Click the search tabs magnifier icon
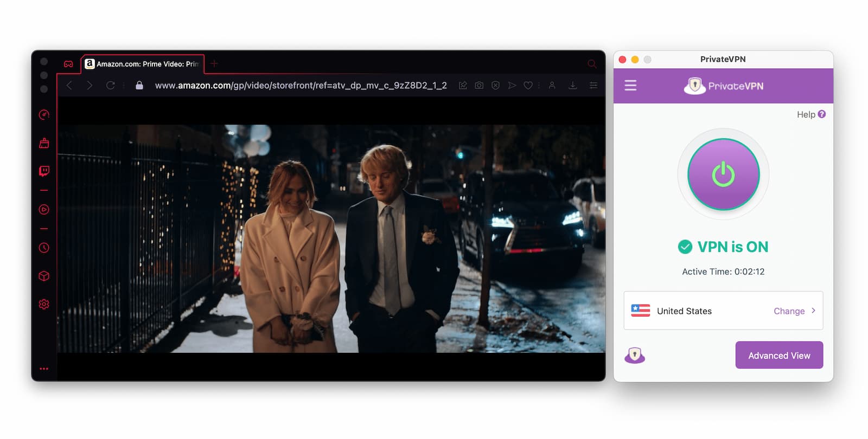Image resolution: width=868 pixels, height=439 pixels. [592, 64]
